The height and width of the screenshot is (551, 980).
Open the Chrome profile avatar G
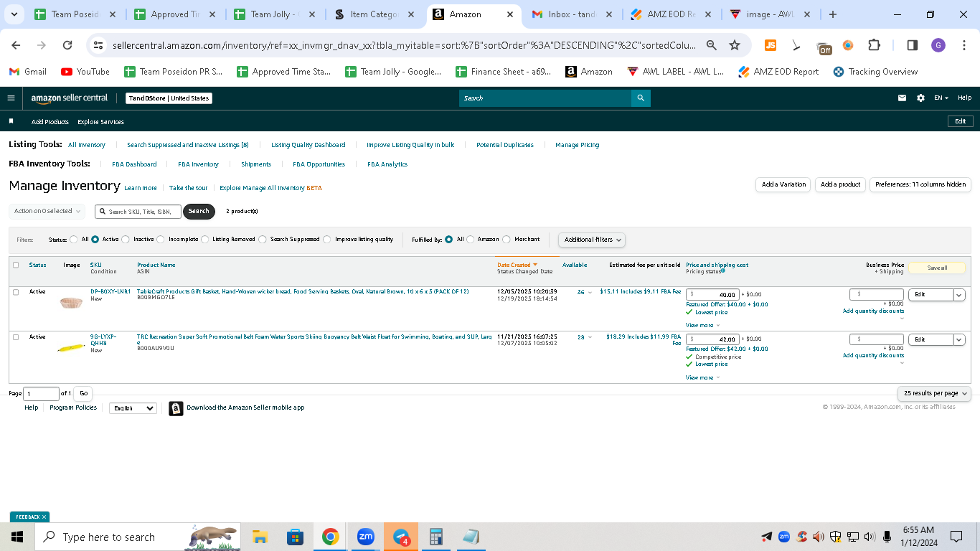click(938, 45)
